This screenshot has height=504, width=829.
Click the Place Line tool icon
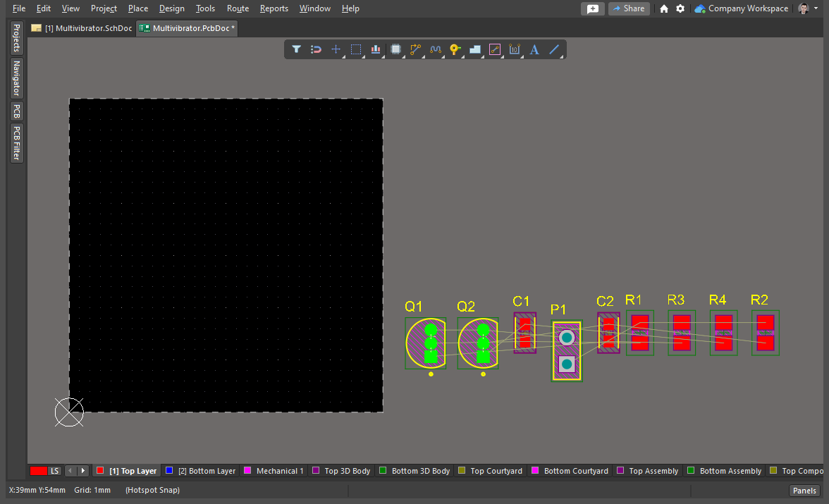554,49
